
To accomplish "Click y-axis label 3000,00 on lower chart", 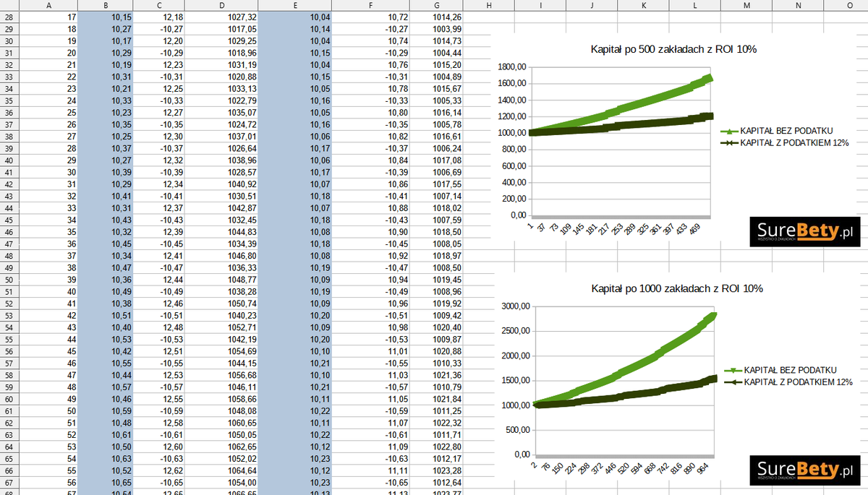I will (x=515, y=306).
